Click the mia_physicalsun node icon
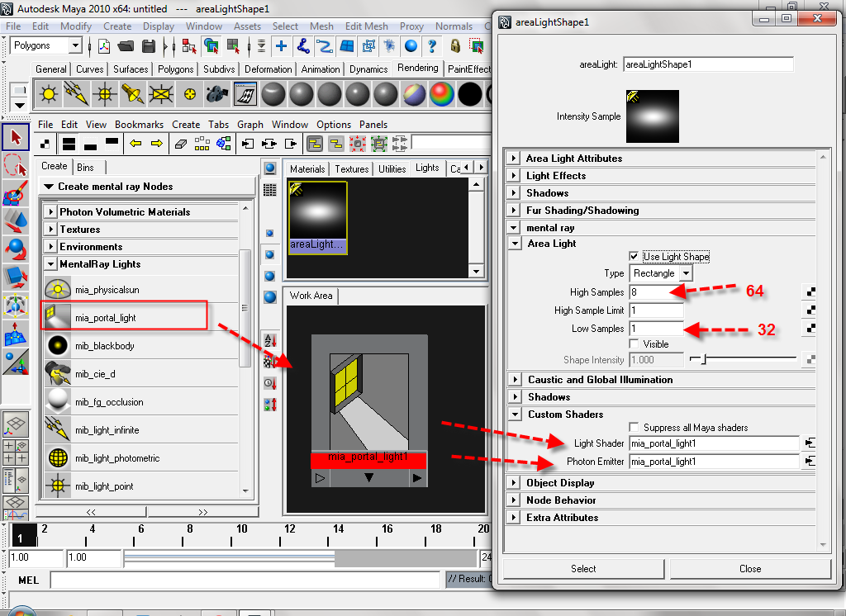Viewport: 846px width, 616px height. click(x=58, y=289)
